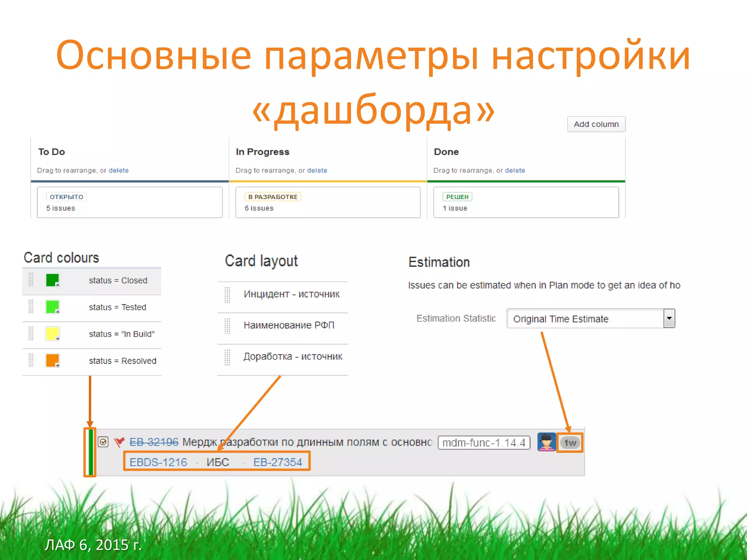Screen dimensions: 747x560
Task: Click the mdm-func-1.14.4 version label
Action: 484,443
